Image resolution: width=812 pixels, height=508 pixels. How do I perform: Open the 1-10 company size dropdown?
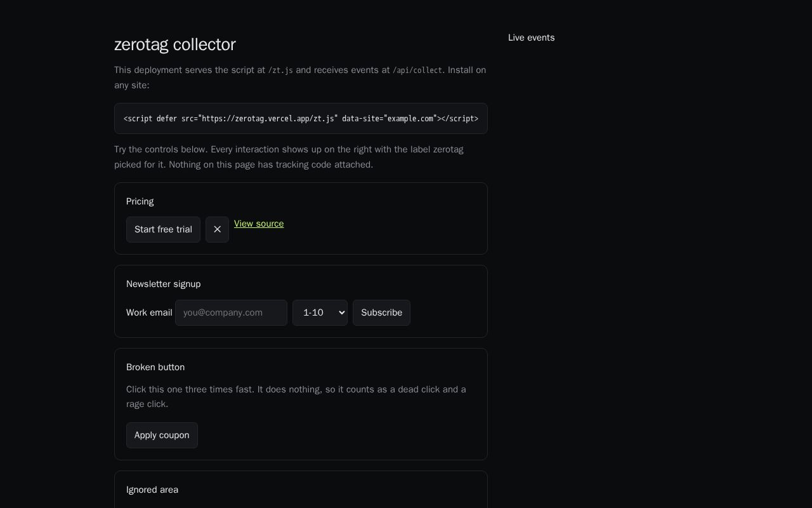coord(320,312)
